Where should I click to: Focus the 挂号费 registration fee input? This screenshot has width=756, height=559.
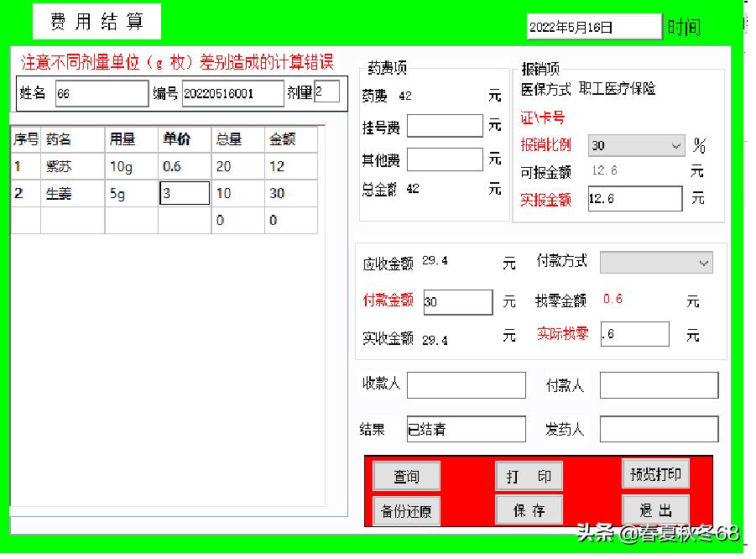click(445, 126)
